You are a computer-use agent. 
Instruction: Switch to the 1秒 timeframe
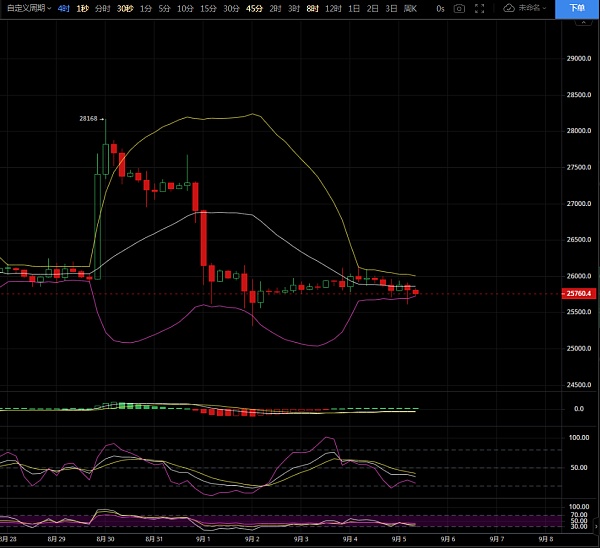coord(83,8)
